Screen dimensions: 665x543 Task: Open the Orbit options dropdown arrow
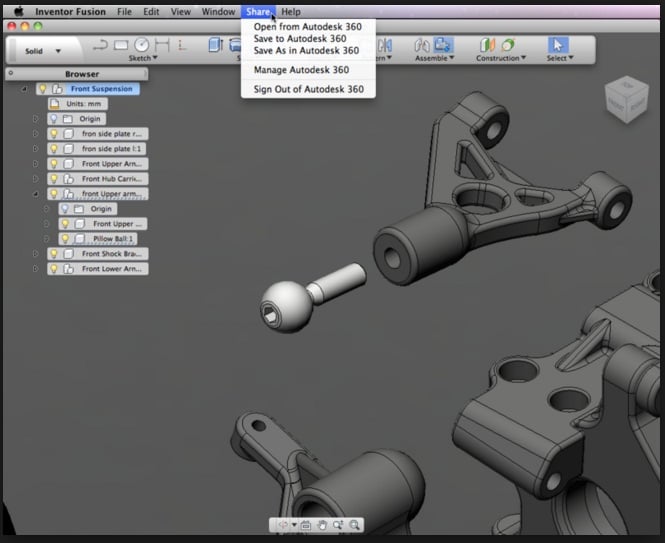tap(294, 525)
